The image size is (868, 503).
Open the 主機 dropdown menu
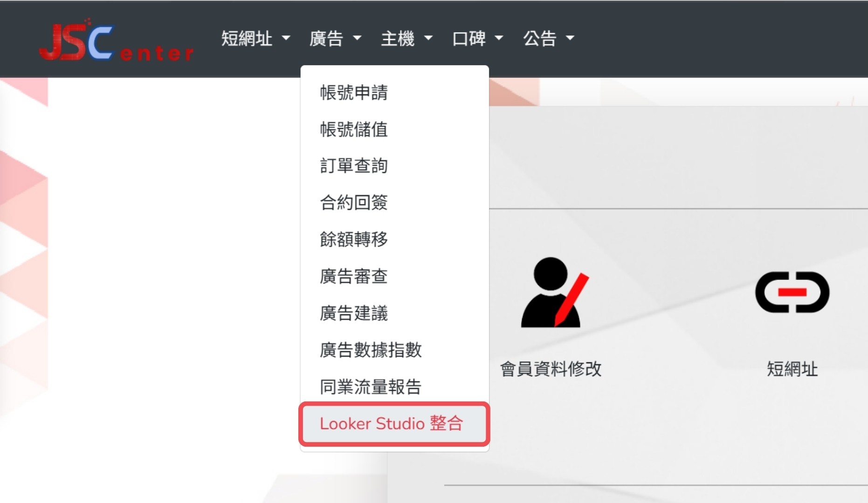[406, 39]
